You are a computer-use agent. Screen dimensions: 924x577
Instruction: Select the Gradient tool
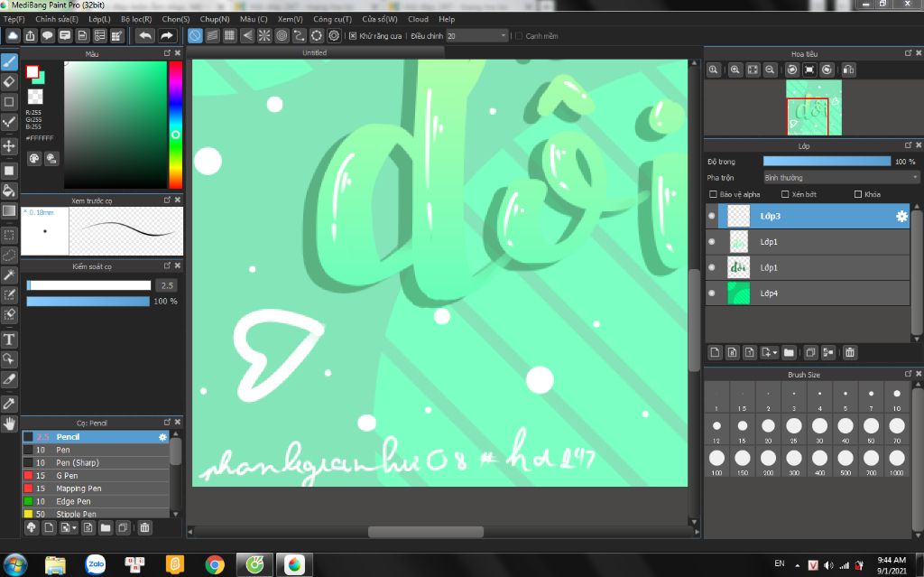pyautogui.click(x=9, y=210)
